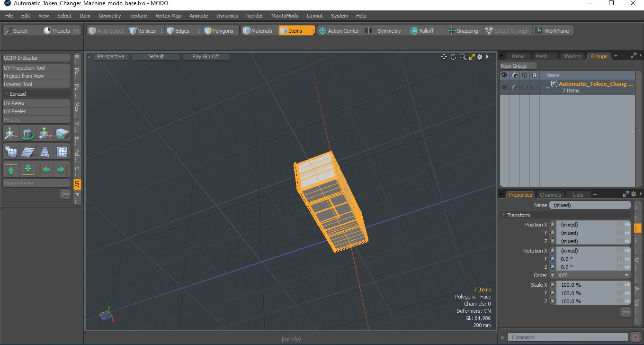Open Perspective view type dropdown
644x345 pixels.
(x=111, y=56)
